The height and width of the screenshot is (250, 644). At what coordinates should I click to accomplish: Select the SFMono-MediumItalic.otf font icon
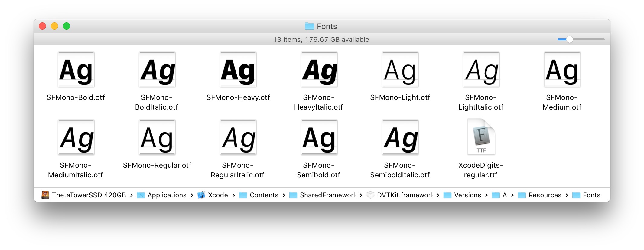pyautogui.click(x=76, y=137)
